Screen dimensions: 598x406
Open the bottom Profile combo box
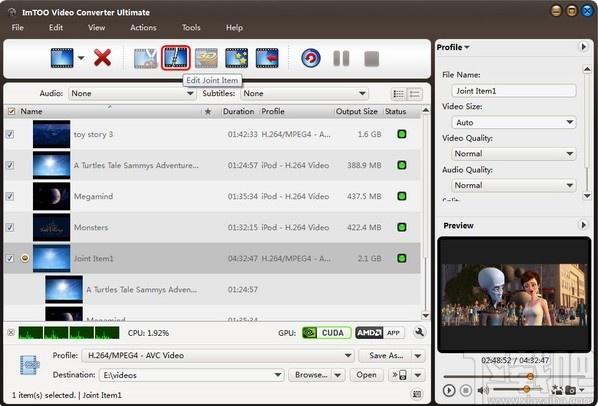pyautogui.click(x=218, y=355)
